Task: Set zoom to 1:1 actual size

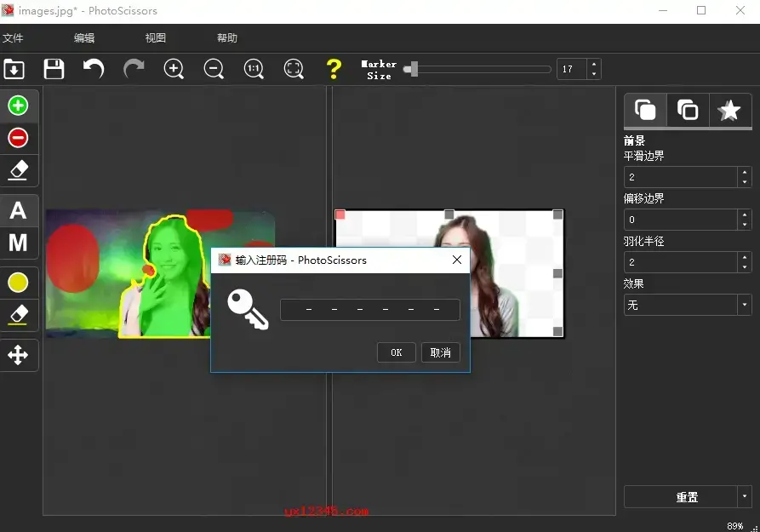Action: pos(254,69)
